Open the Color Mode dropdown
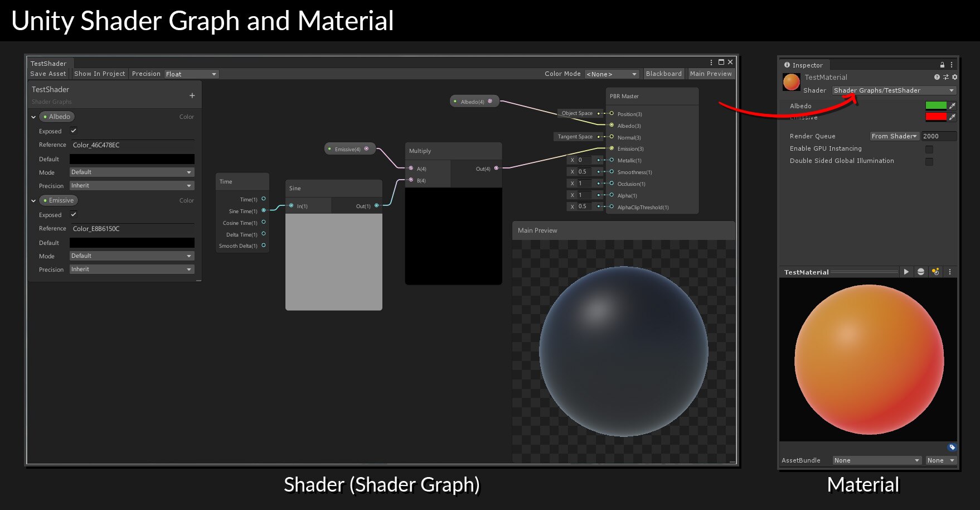Viewport: 980px width, 510px height. pyautogui.click(x=612, y=74)
